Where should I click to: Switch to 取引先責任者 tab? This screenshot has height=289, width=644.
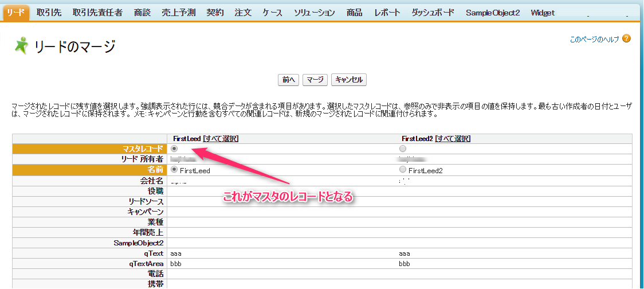pos(97,13)
